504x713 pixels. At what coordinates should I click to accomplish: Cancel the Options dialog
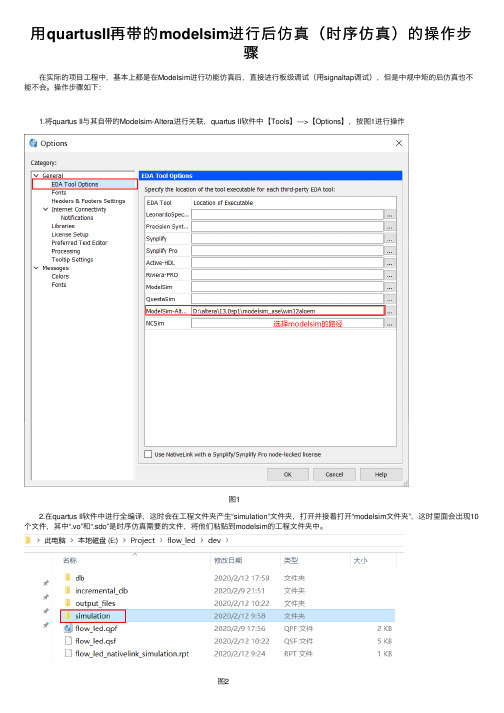coord(334,474)
